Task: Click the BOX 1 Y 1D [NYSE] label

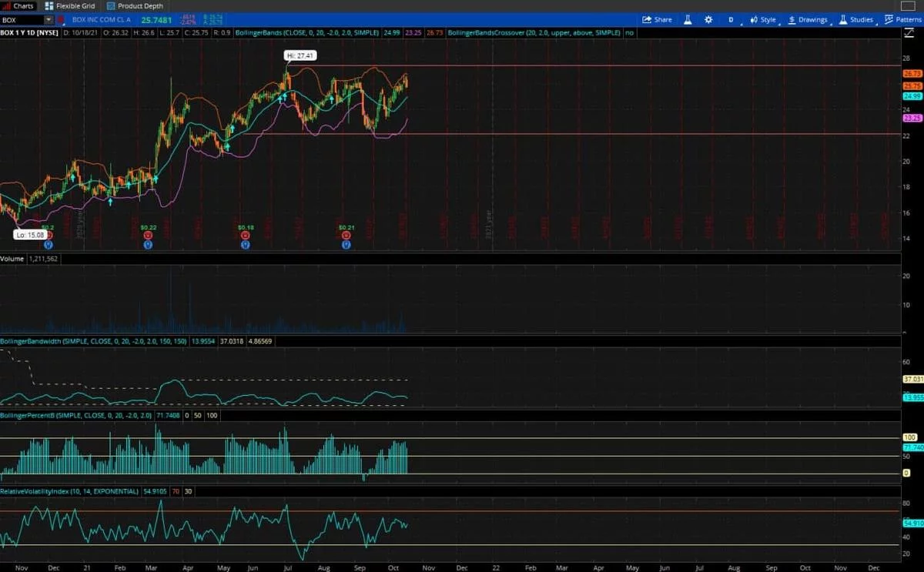Action: click(x=29, y=33)
